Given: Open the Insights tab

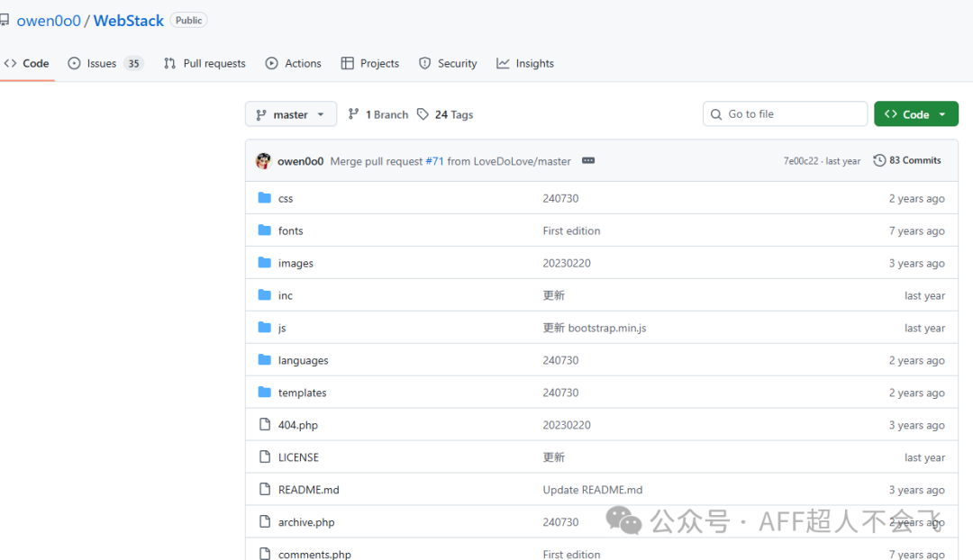Looking at the screenshot, I should 525,63.
